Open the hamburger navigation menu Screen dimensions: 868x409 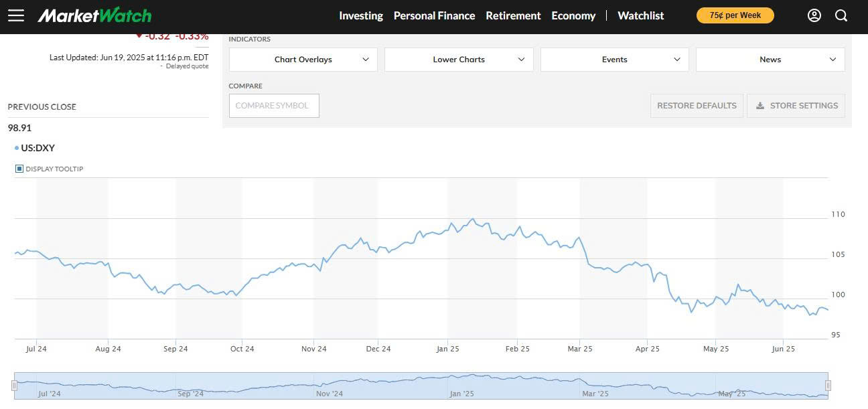pyautogui.click(x=16, y=15)
